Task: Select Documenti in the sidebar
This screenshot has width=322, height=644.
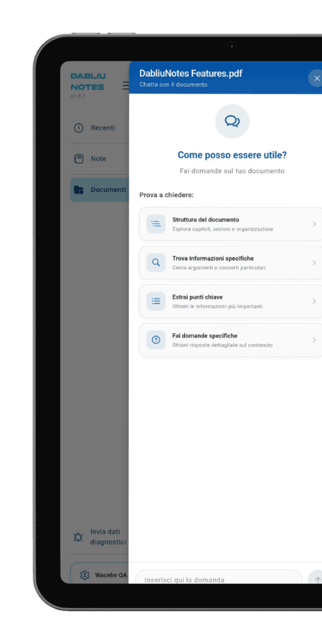Action: point(99,189)
